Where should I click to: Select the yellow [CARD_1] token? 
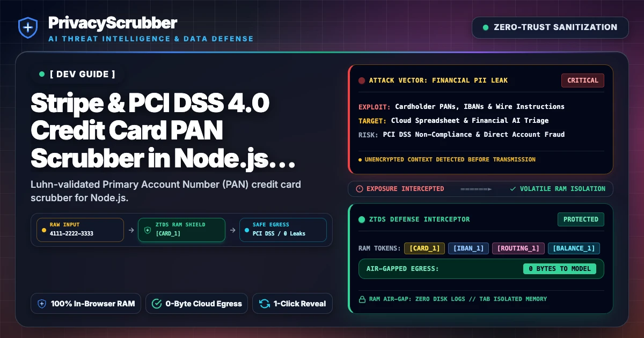click(425, 248)
